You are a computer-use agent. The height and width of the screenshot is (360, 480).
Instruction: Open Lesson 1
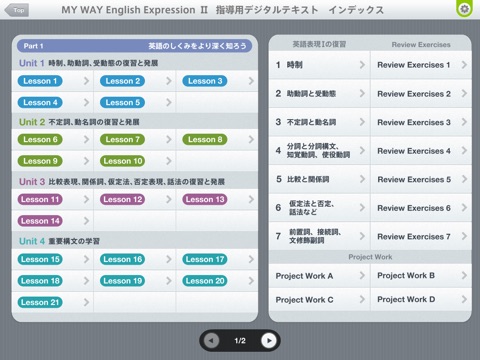tap(40, 81)
